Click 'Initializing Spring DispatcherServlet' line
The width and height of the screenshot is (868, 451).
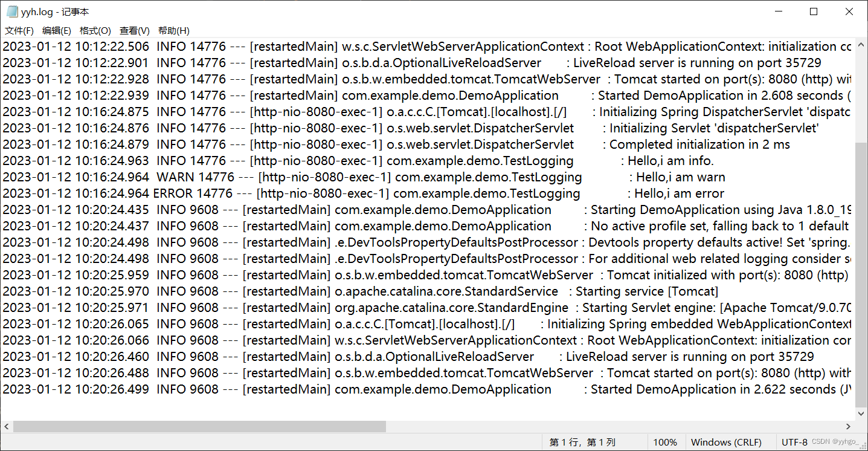(x=427, y=112)
